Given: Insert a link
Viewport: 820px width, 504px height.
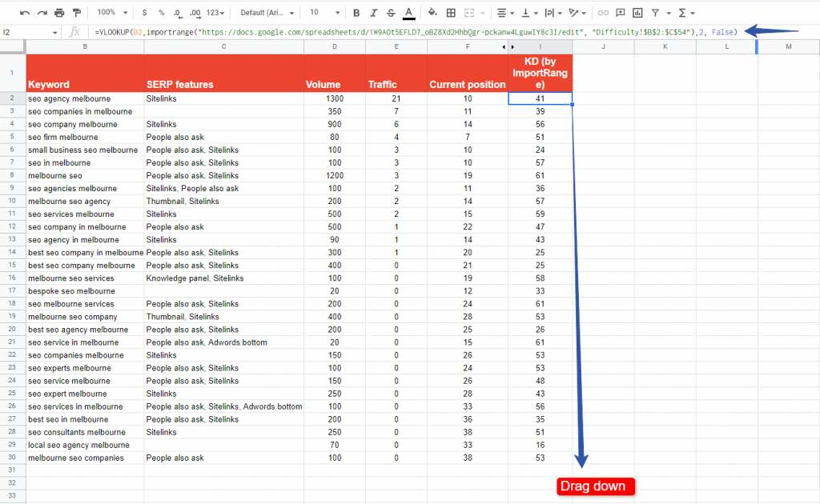Looking at the screenshot, I should [603, 13].
